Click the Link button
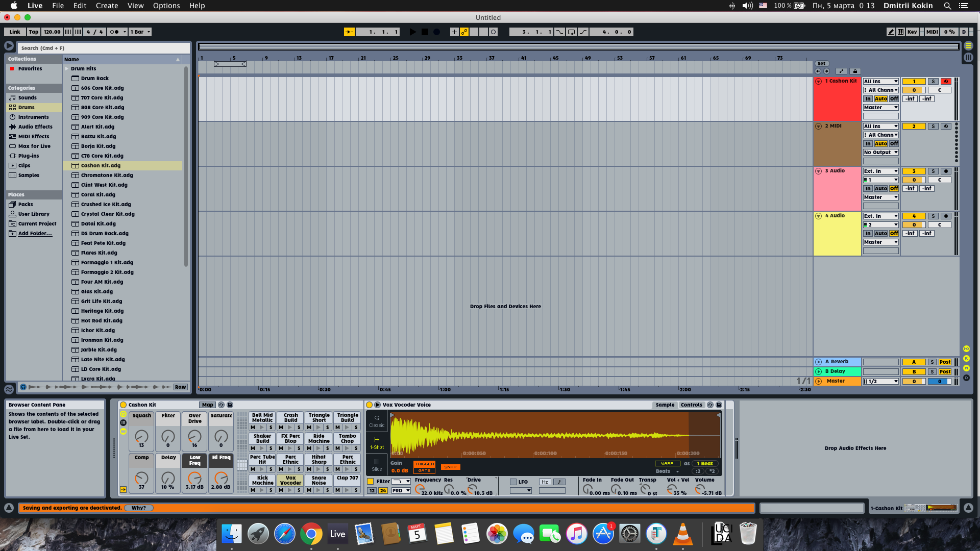This screenshot has width=980, height=551. 15,32
